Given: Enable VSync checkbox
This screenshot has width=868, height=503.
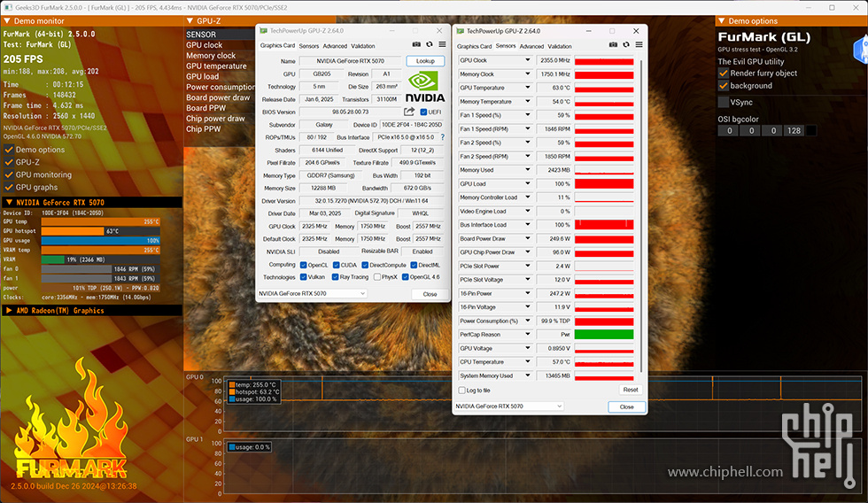Looking at the screenshot, I should (x=723, y=103).
